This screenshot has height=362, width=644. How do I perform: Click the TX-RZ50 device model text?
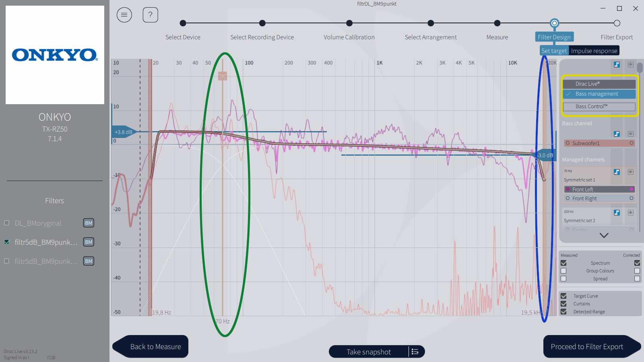pos(55,129)
